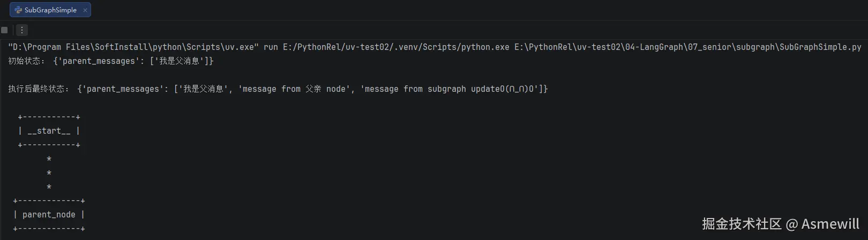The image size is (868, 240).
Task: Open the SubGraphSimple.py file path link
Action: point(688,47)
